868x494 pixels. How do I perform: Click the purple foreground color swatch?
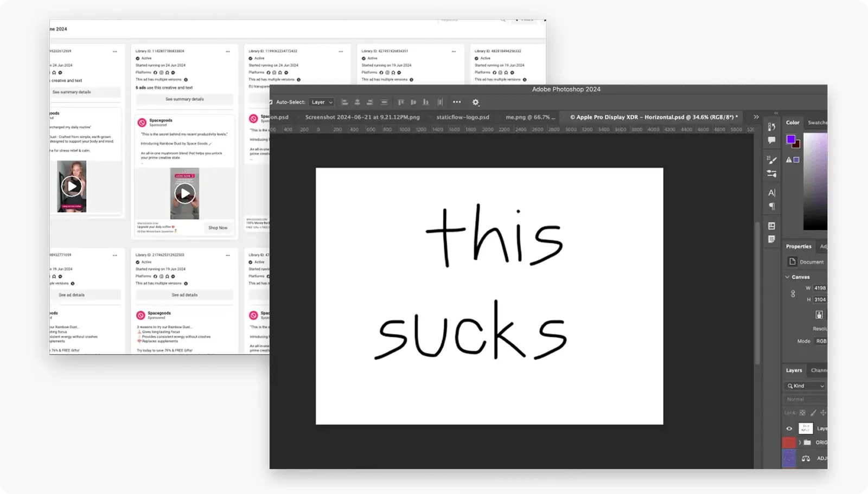coord(791,139)
